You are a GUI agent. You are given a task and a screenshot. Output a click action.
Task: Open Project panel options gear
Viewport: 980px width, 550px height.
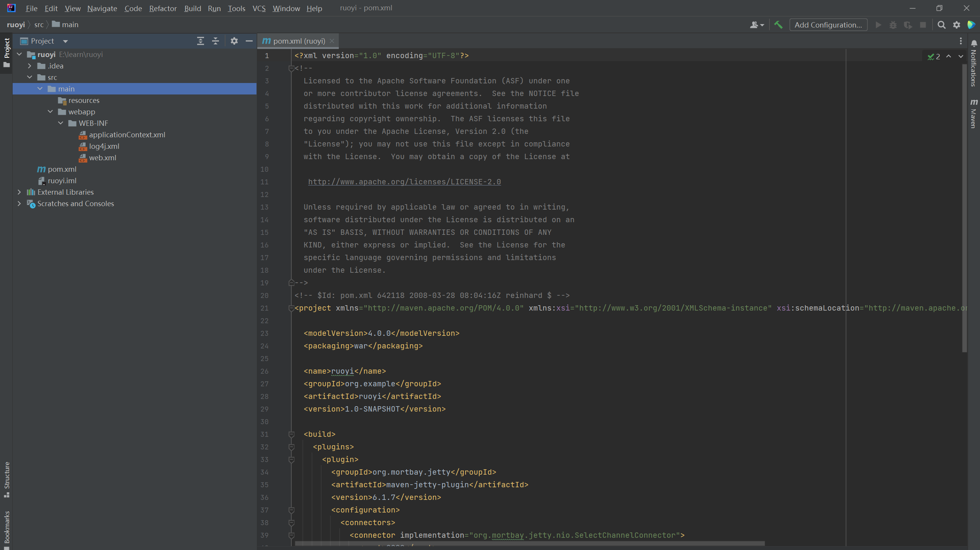(x=234, y=41)
